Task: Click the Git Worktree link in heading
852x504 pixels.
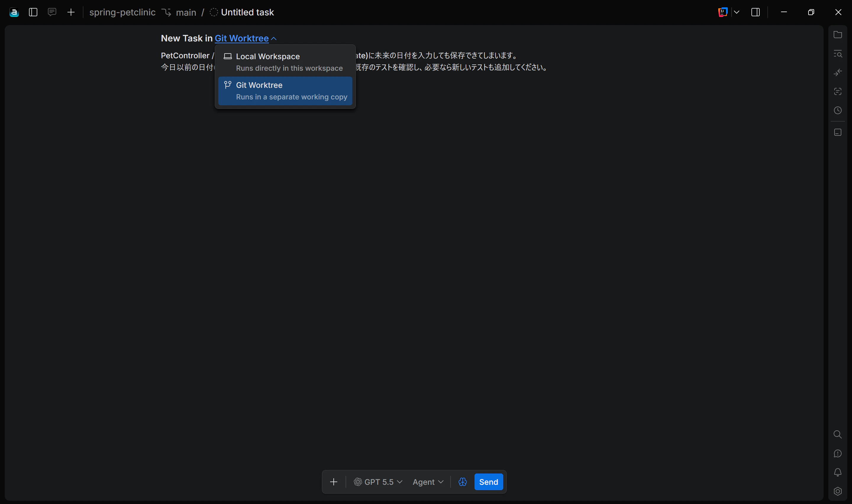Action: [242, 38]
